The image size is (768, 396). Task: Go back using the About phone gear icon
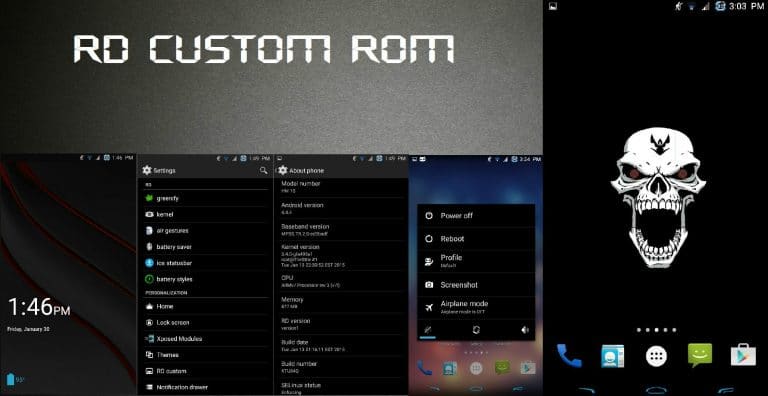click(x=282, y=170)
